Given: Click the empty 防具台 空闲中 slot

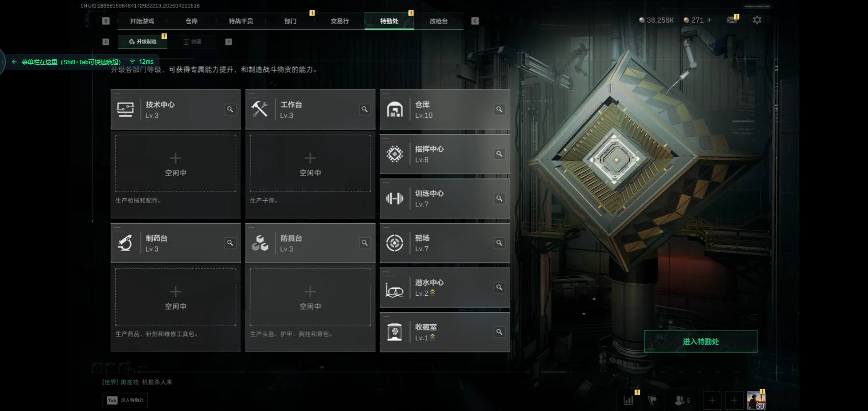Looking at the screenshot, I should click(x=310, y=297).
